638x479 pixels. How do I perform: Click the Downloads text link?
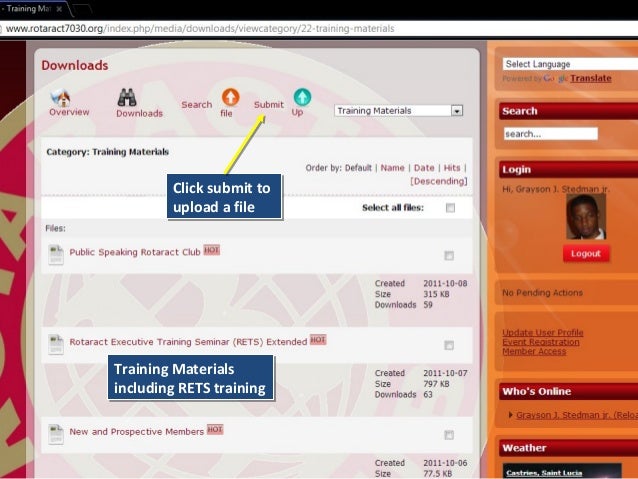[x=139, y=114]
